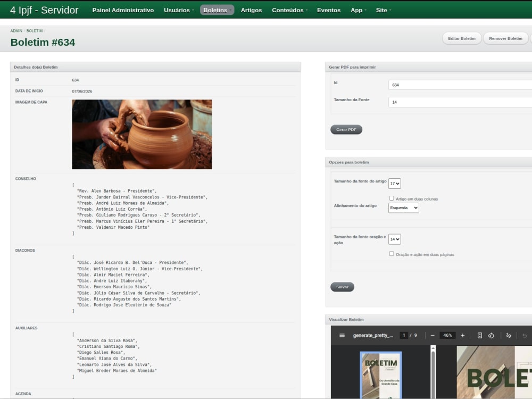Viewport: 532px width, 399px height.
Task: Click the Opções para boletim panel header
Action: coord(428,162)
